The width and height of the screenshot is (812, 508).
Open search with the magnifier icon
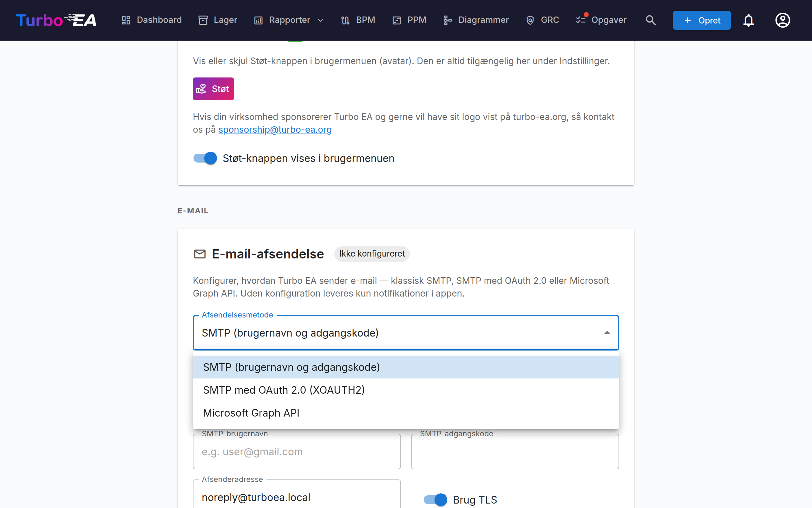pos(651,20)
